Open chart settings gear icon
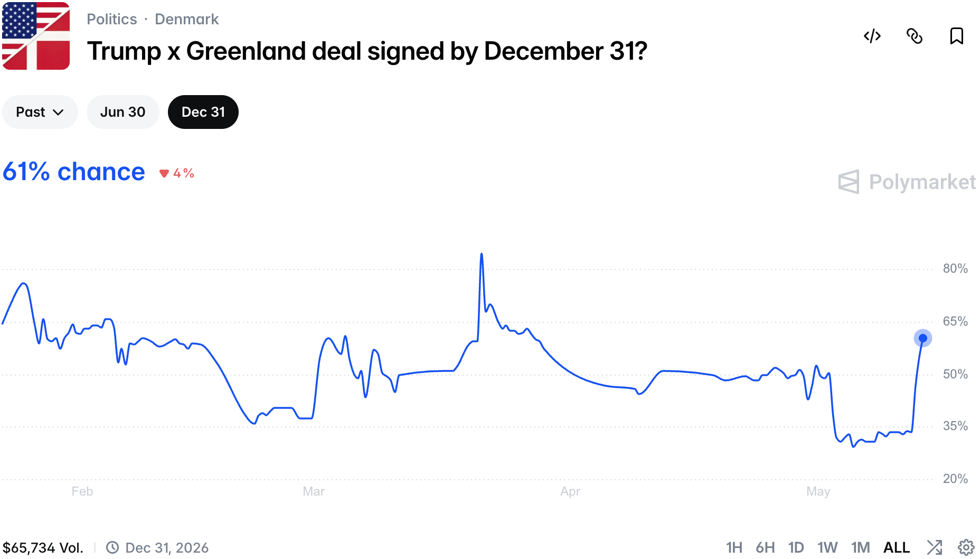This screenshot has height=559, width=980. 966,547
